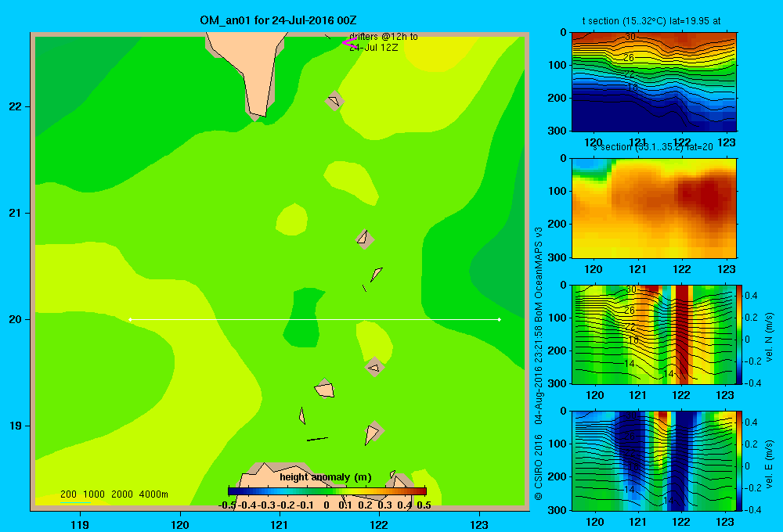Click the '0.4' tick on the vel. N colorbar
The width and height of the screenshot is (783, 532).
(751, 296)
